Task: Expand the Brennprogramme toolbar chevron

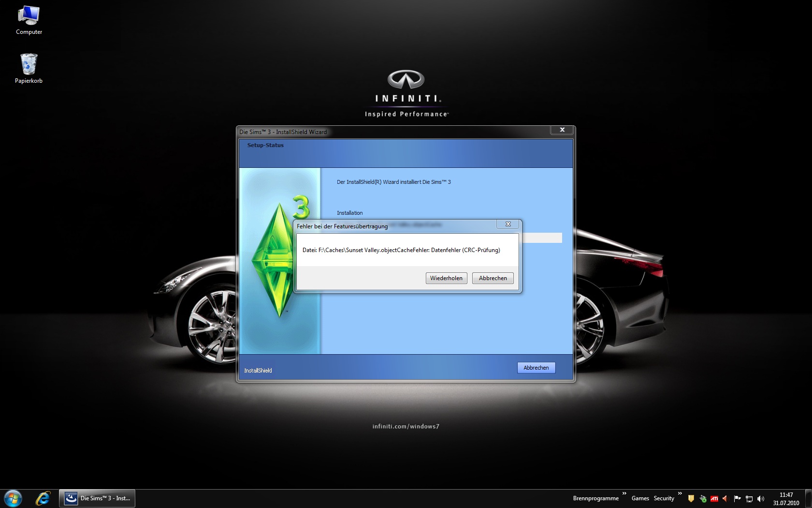Action: coord(624,493)
